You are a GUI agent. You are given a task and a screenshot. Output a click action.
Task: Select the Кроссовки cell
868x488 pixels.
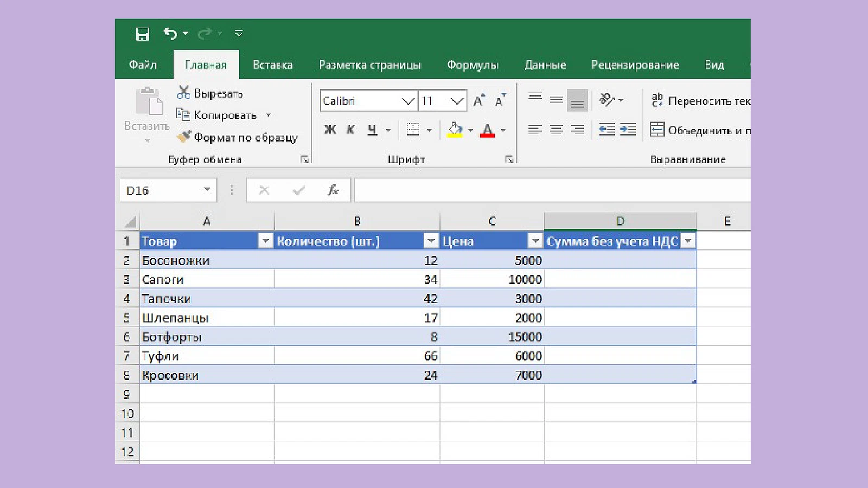pyautogui.click(x=207, y=375)
